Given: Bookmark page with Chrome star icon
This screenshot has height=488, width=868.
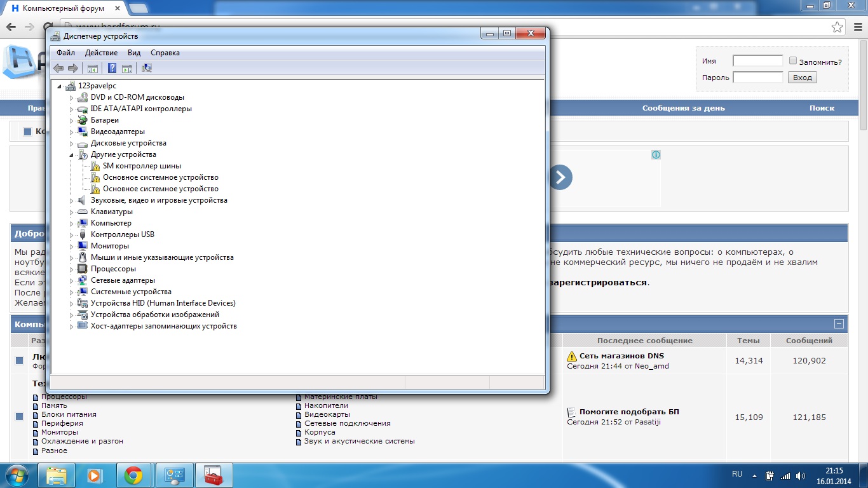Looking at the screenshot, I should pyautogui.click(x=837, y=27).
